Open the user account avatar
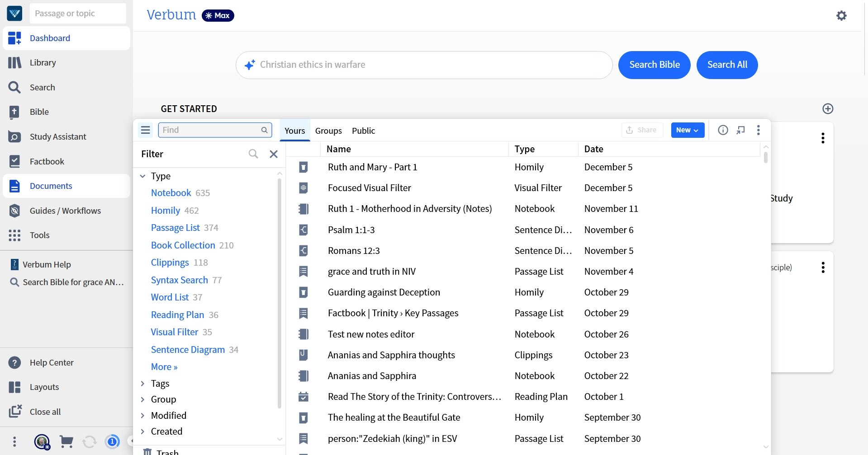 pos(42,441)
